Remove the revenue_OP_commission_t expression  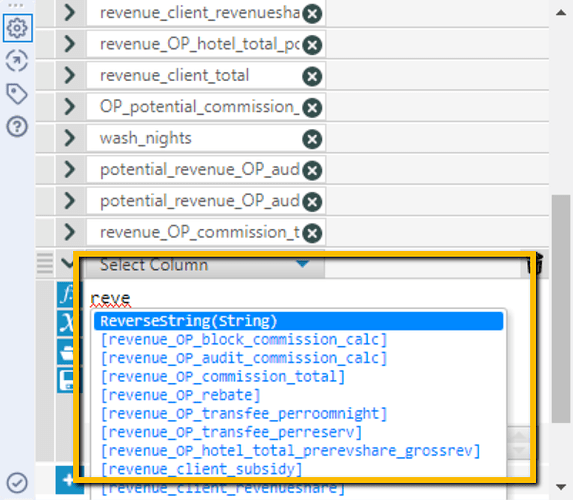point(312,233)
